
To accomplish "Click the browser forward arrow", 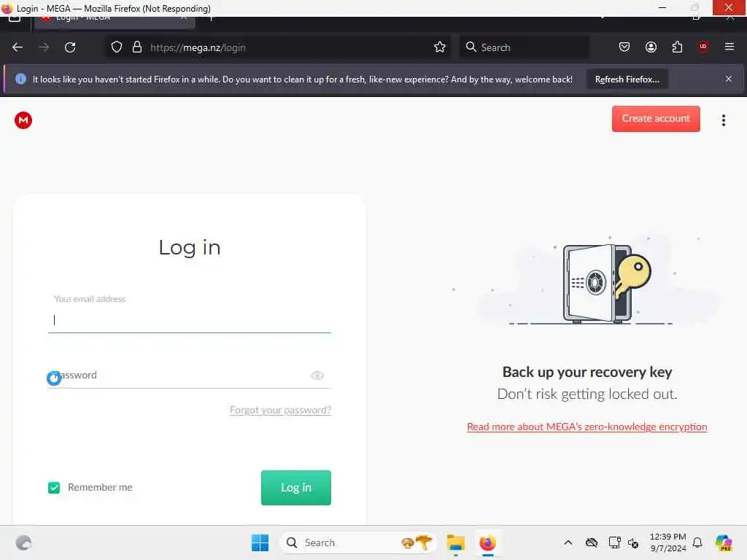I will [44, 47].
